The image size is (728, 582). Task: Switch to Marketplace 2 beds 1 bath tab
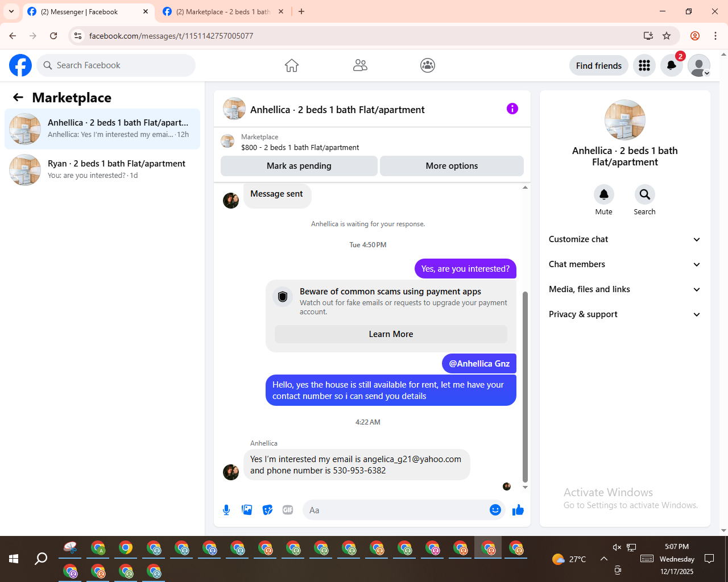(x=223, y=11)
